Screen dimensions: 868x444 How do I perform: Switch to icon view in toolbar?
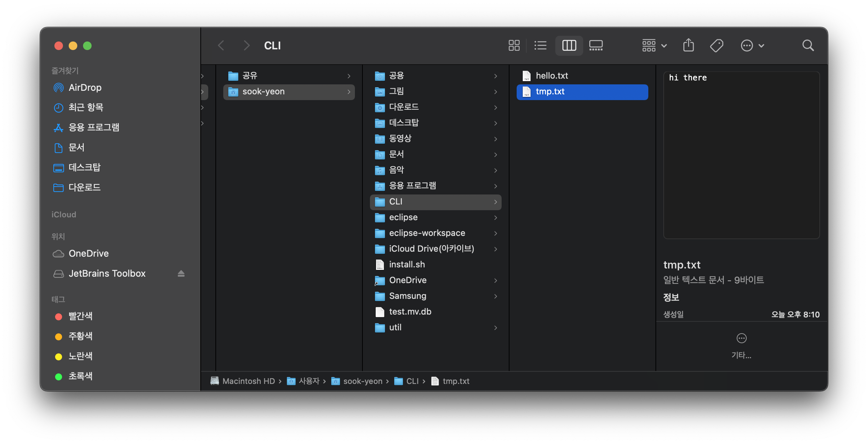(514, 45)
